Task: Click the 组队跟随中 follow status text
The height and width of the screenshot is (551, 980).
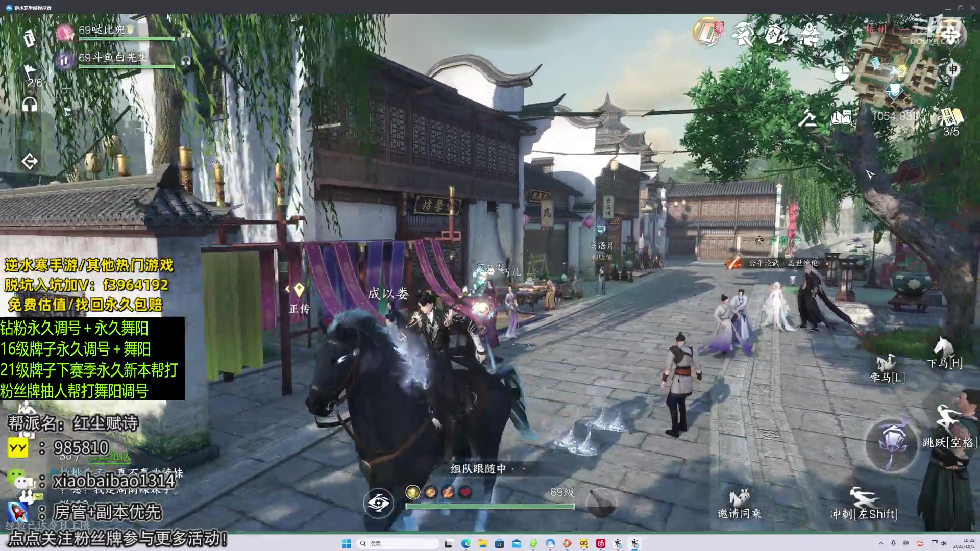Action: [x=479, y=468]
